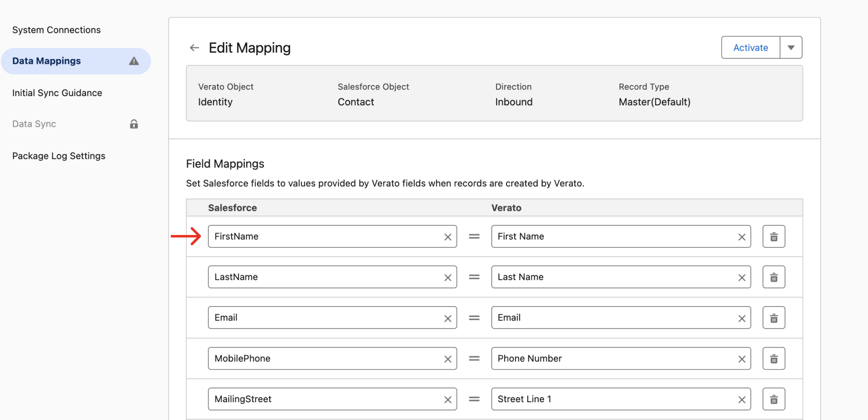Clear the Last Name Verato field
This screenshot has height=420, width=868.
click(x=742, y=277)
